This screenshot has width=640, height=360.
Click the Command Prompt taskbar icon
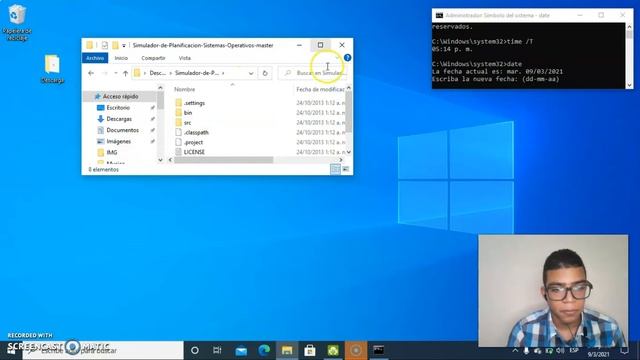click(x=379, y=350)
